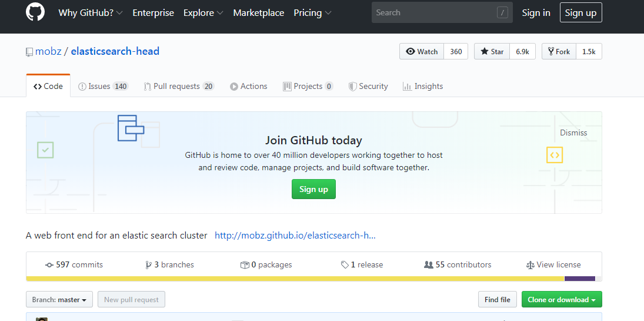Image resolution: width=644 pixels, height=321 pixels.
Task: Open GitHub home via Octocat logo
Action: pos(35,12)
